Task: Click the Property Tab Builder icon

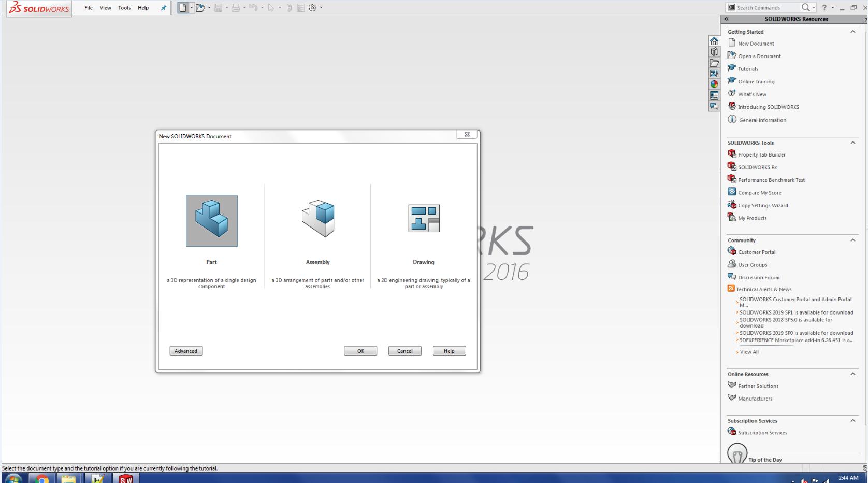Action: click(x=732, y=154)
